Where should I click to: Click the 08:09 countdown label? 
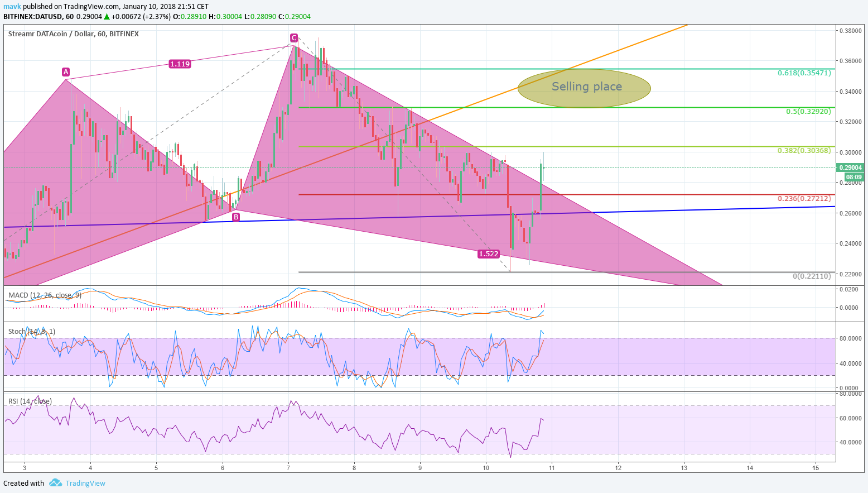[x=855, y=177]
